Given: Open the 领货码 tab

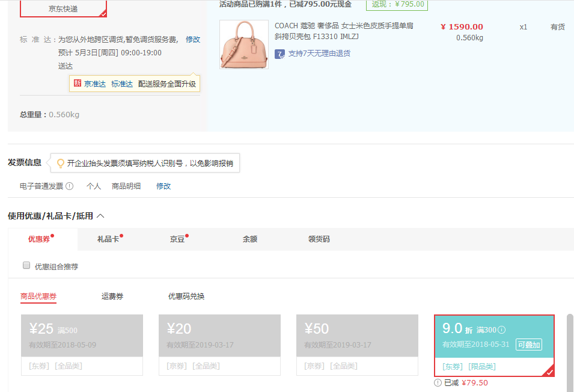Looking at the screenshot, I should click(x=319, y=239).
